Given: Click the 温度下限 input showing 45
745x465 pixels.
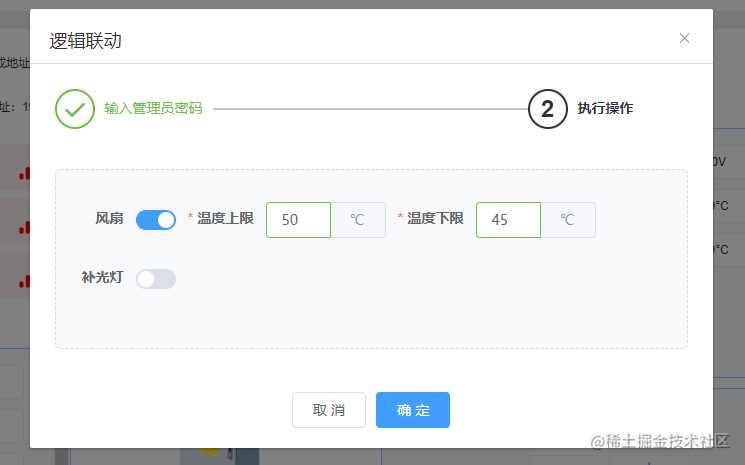Looking at the screenshot, I should (508, 220).
